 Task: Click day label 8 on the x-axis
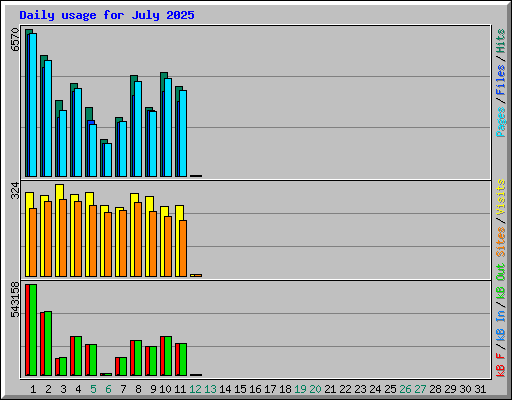[x=138, y=389]
